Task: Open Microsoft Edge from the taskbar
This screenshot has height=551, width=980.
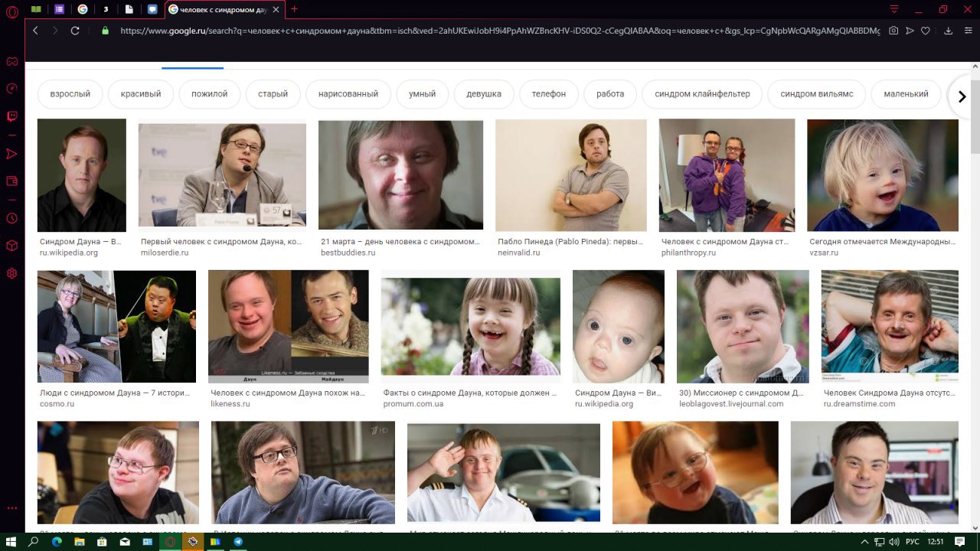Action: pyautogui.click(x=57, y=541)
